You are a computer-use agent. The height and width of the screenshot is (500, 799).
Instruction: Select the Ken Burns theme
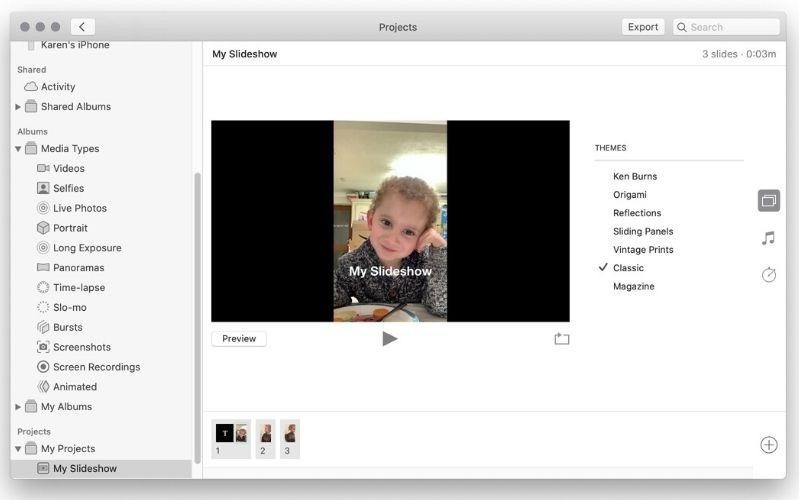point(635,176)
